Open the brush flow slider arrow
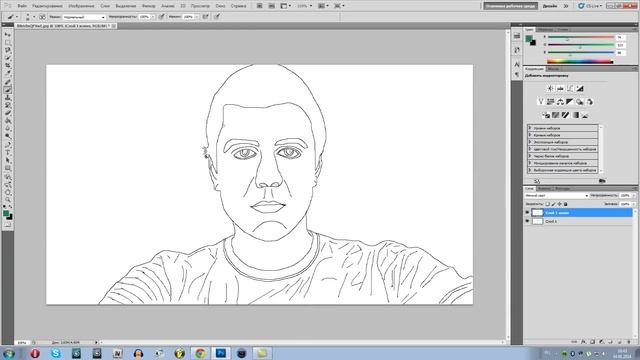Screen dimensions: 640x360 197,17
